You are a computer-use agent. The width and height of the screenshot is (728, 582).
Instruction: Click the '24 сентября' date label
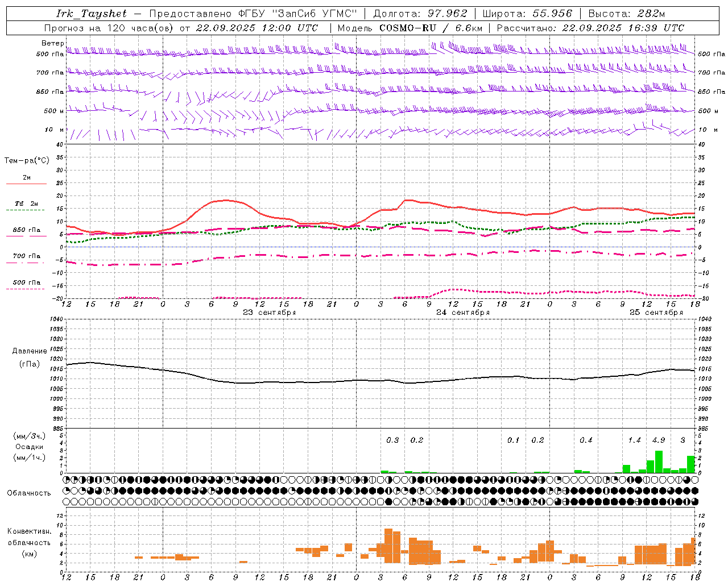(463, 313)
